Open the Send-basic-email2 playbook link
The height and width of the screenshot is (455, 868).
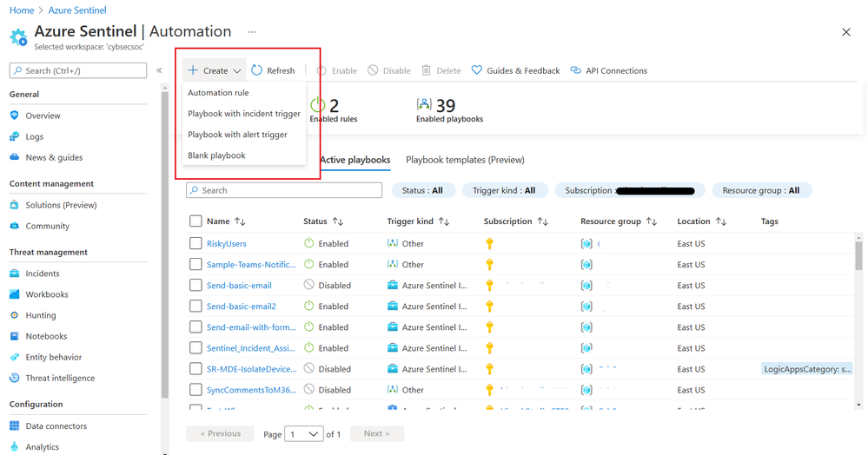pos(242,307)
